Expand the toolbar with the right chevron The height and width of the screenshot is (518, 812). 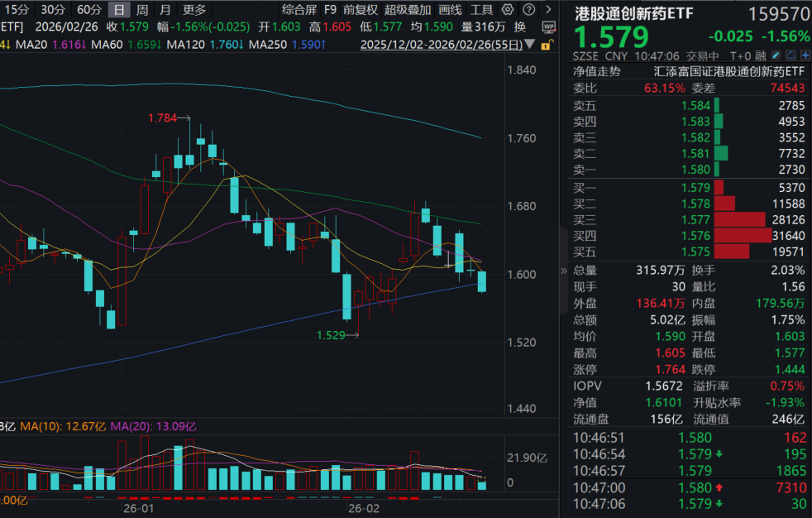tap(548, 9)
